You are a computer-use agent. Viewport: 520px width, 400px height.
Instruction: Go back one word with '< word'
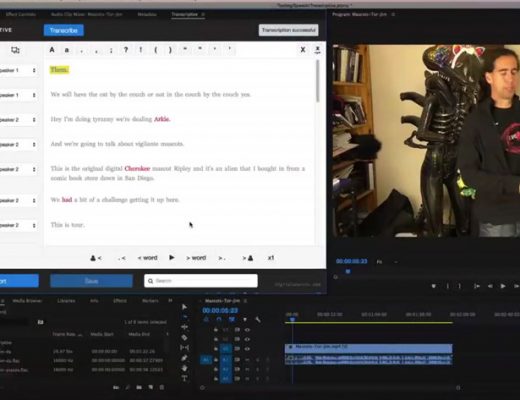pos(147,258)
